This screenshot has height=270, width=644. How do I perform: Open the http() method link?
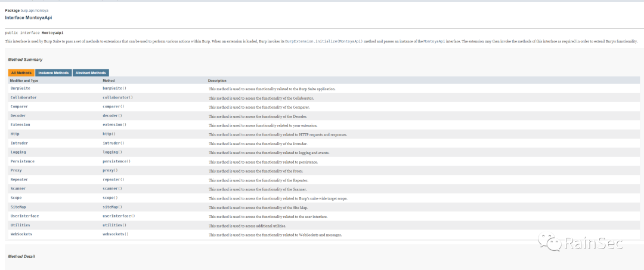click(x=109, y=134)
